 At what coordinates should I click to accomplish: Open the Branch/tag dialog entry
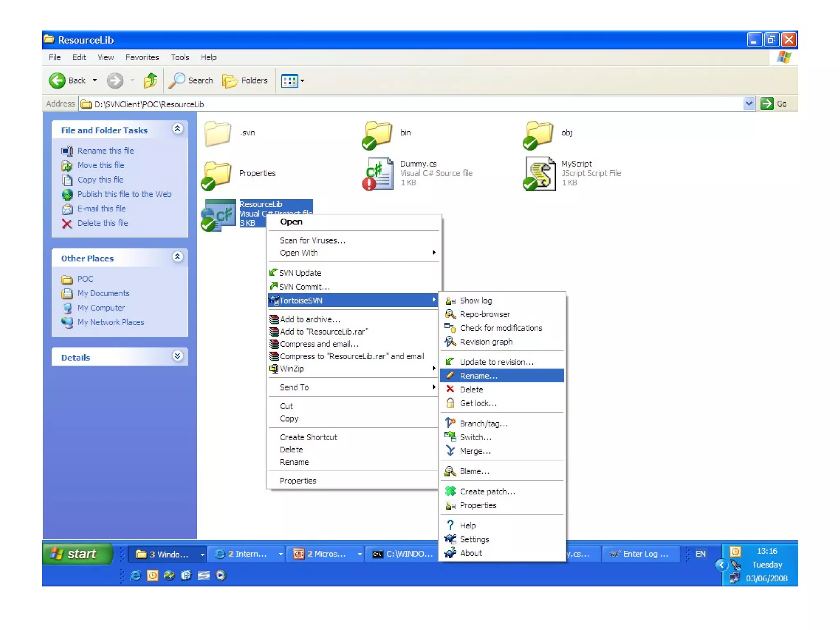(484, 423)
